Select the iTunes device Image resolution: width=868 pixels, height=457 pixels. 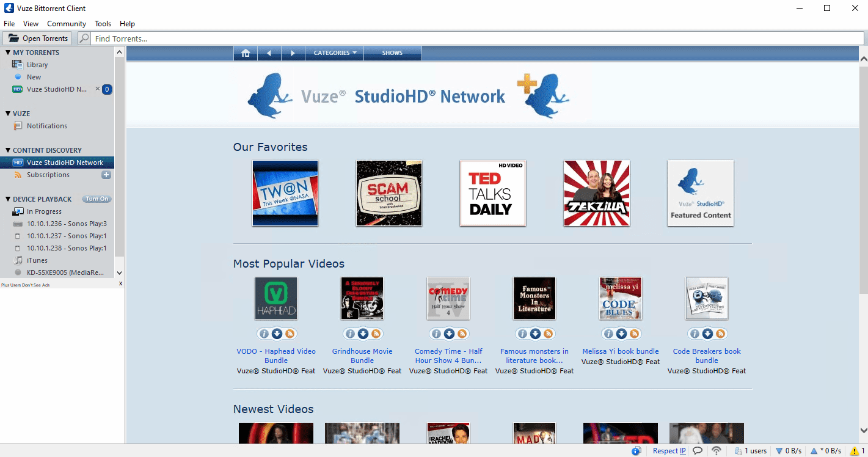(57, 260)
